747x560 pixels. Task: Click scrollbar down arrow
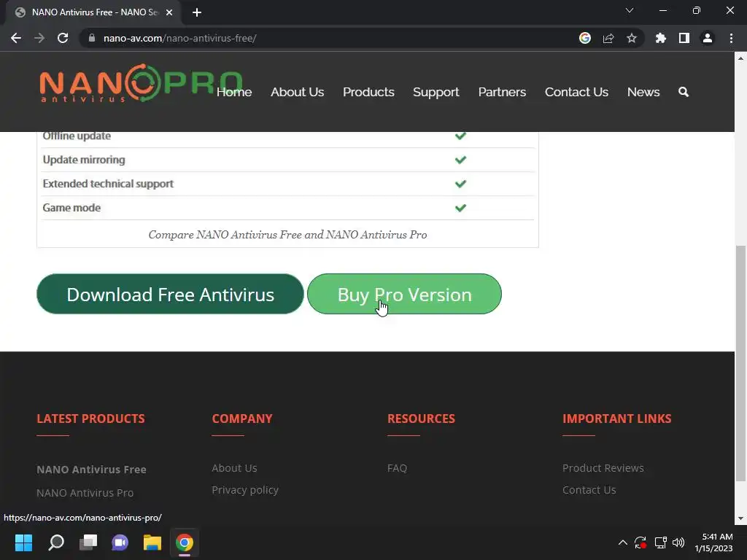740,518
